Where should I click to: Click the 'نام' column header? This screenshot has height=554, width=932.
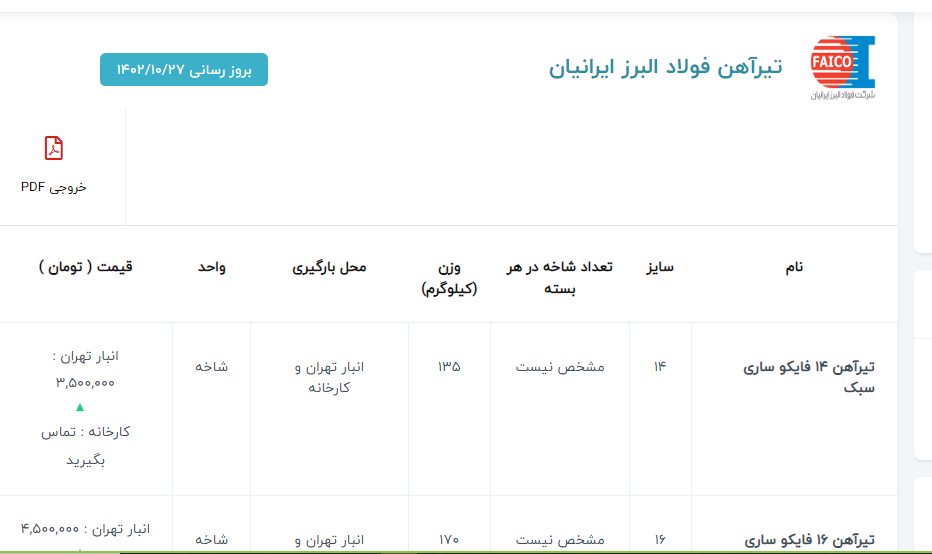793,267
